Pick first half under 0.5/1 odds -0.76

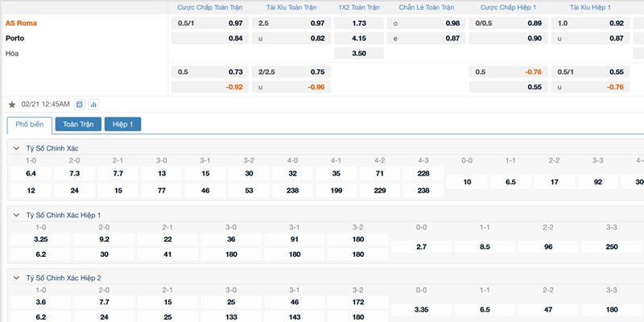(x=590, y=87)
